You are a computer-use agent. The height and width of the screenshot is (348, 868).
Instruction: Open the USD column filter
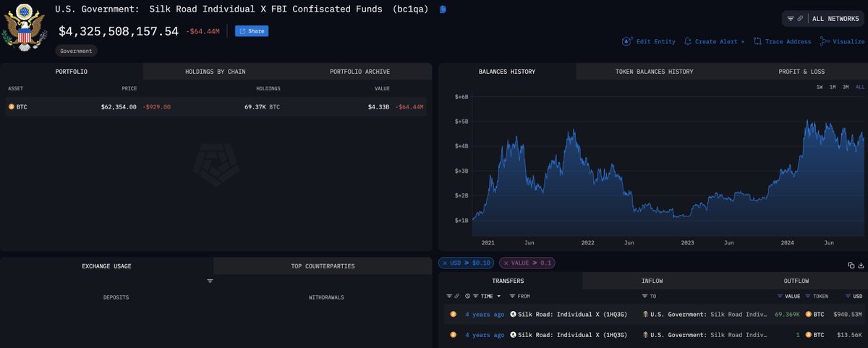[x=848, y=296]
